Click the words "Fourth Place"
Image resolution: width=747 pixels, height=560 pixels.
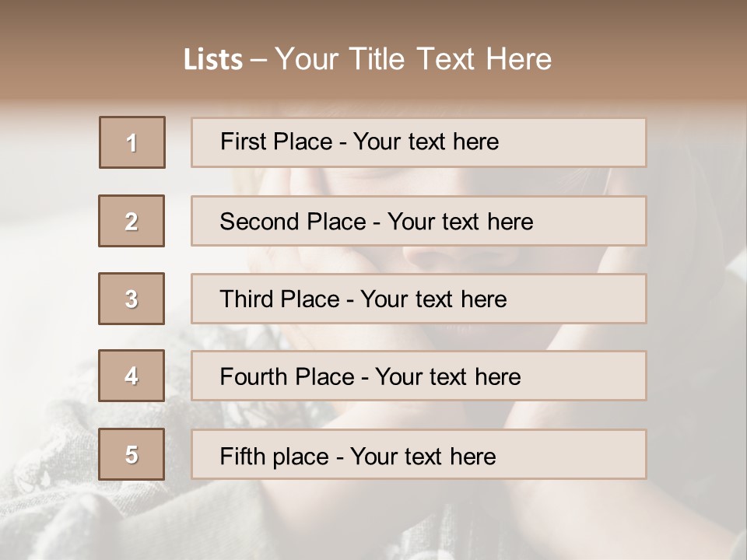[x=286, y=377]
